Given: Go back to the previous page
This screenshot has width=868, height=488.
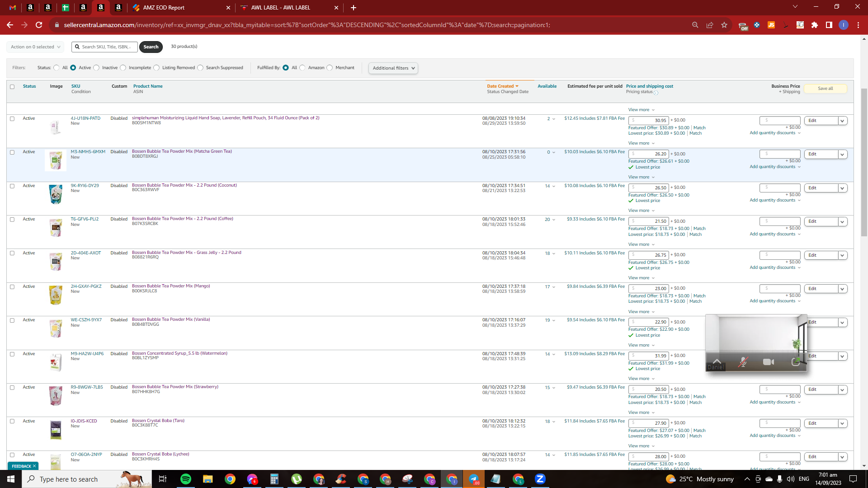Looking at the screenshot, I should pyautogui.click(x=10, y=25).
